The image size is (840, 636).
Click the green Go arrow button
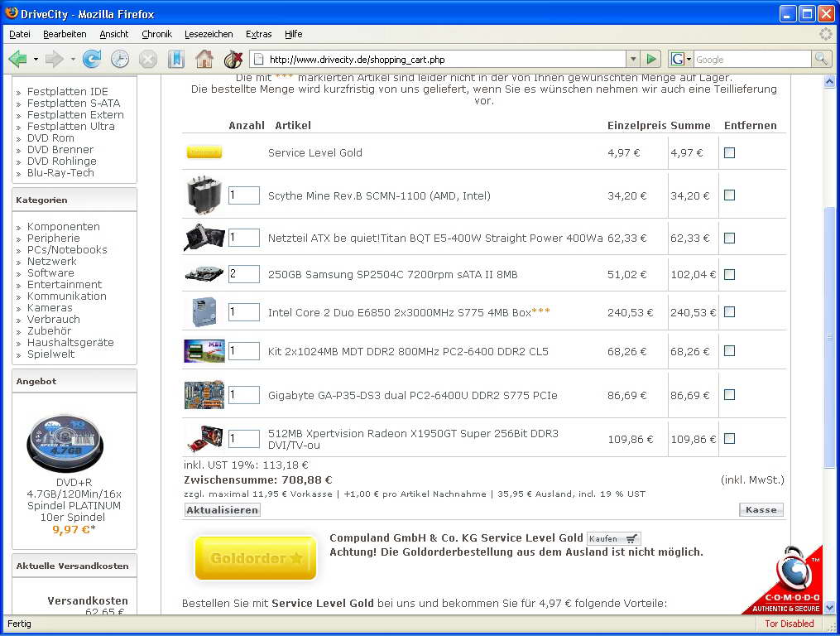(650, 59)
